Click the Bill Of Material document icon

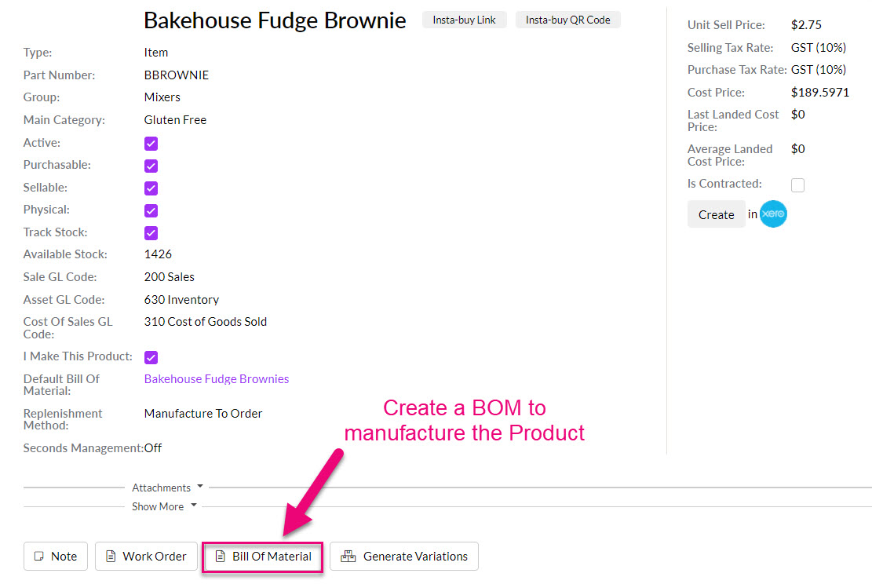pyautogui.click(x=220, y=557)
